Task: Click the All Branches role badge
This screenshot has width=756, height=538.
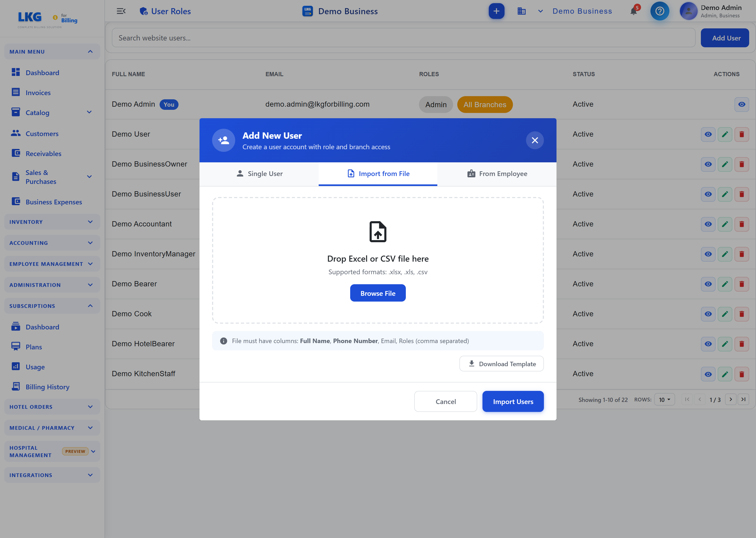Action: coord(485,104)
